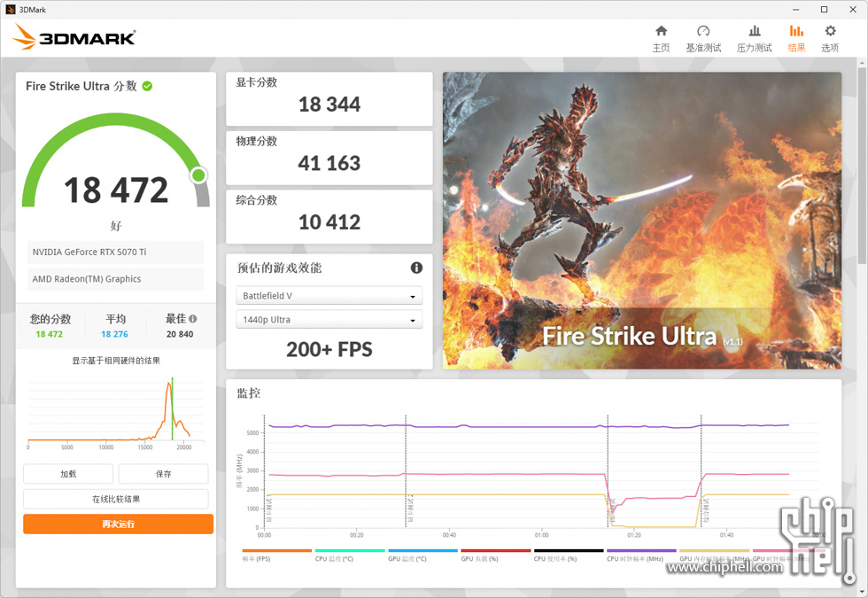Click the 3DMark title bar icon
This screenshot has width=868, height=598.
point(10,9)
